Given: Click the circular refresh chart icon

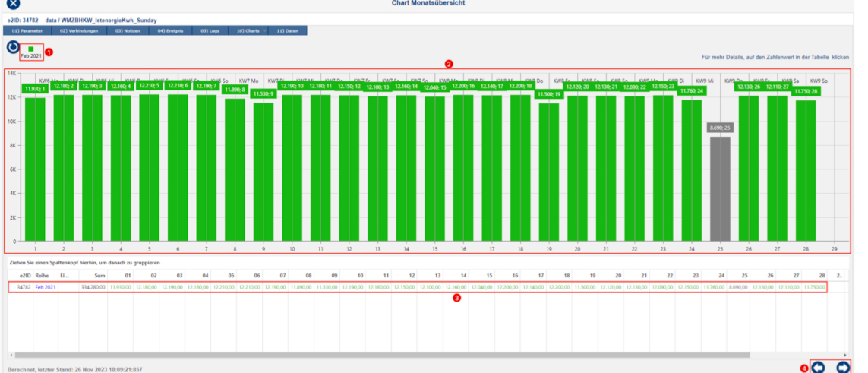Looking at the screenshot, I should click(x=13, y=48).
